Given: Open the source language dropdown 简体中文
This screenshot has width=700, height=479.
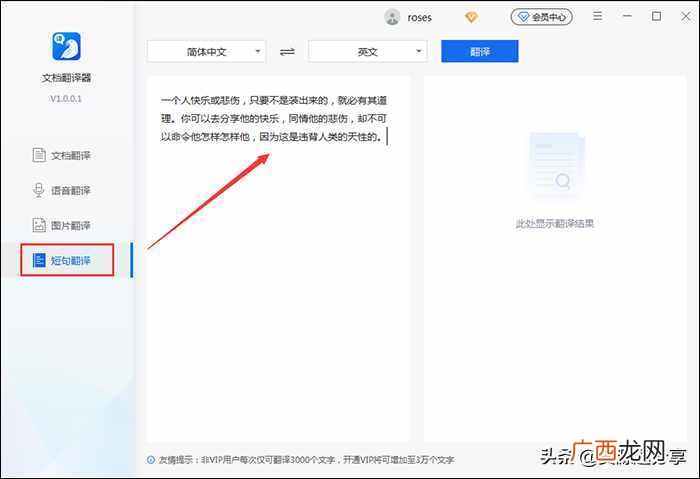Looking at the screenshot, I should click(206, 51).
